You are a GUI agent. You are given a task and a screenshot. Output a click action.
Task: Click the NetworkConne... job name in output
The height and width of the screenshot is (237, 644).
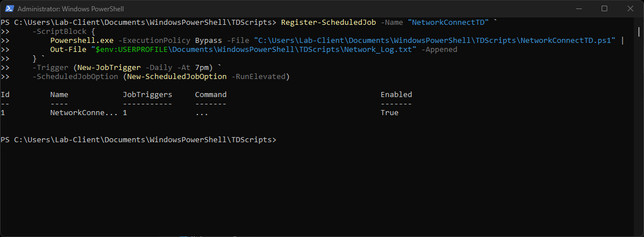click(84, 113)
